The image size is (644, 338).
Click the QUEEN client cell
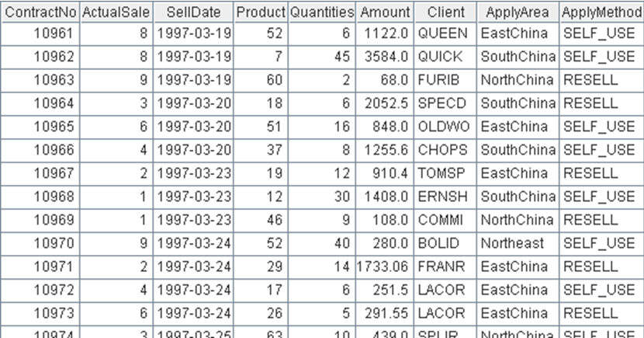tap(442, 33)
